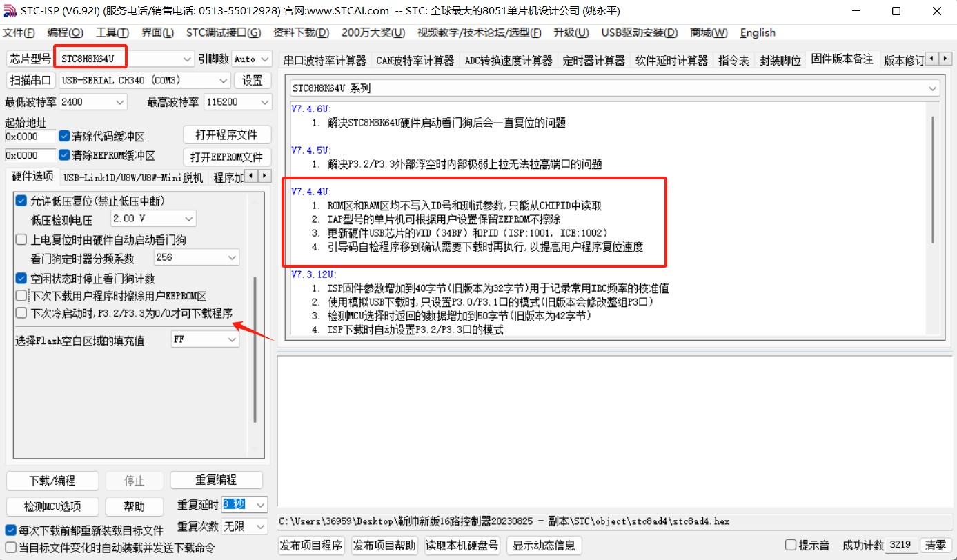
Task: Switch to CAN波特率计算器 tab
Action: click(x=415, y=60)
